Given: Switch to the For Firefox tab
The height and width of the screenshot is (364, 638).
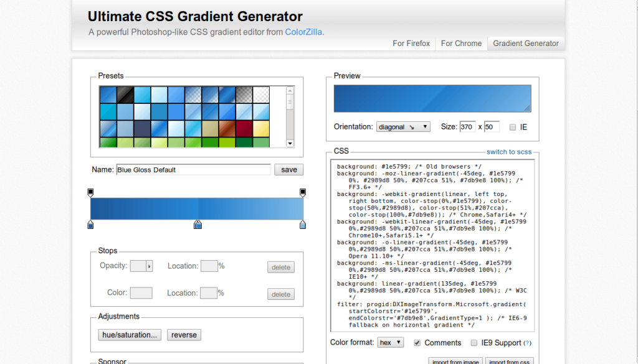Looking at the screenshot, I should [x=411, y=44].
